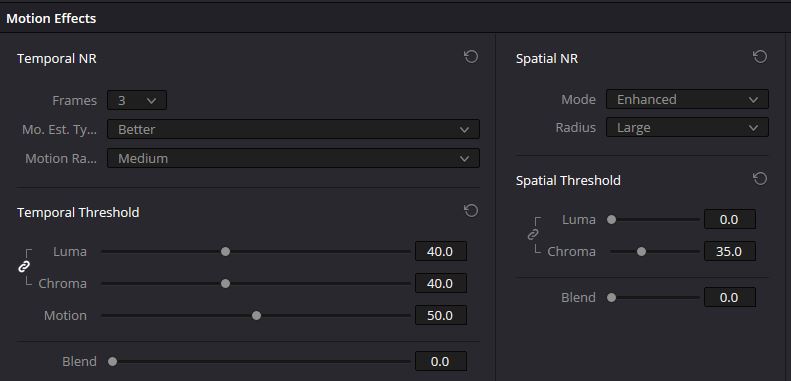Click the Spatial Chroma slider handle
791x381 pixels.
[641, 251]
